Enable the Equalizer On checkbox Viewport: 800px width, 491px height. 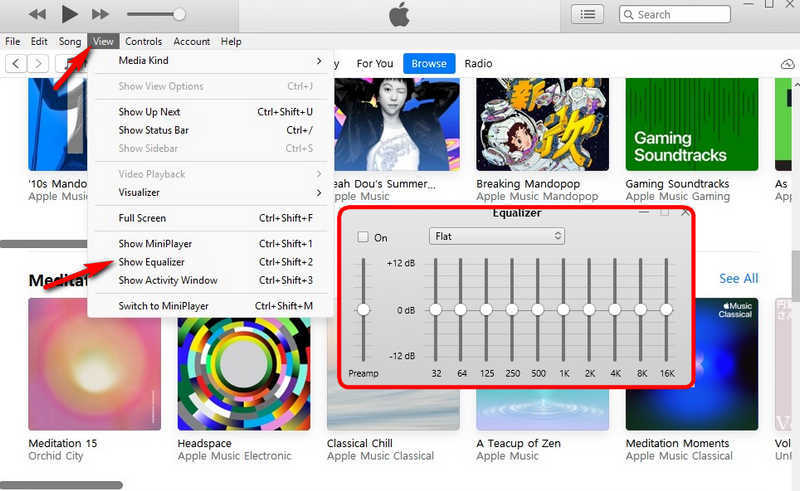pyautogui.click(x=363, y=237)
